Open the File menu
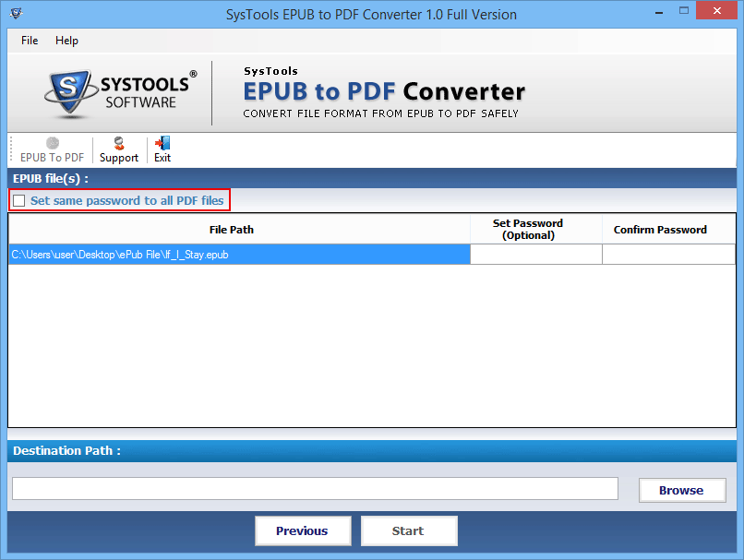The image size is (744, 560). (30, 41)
